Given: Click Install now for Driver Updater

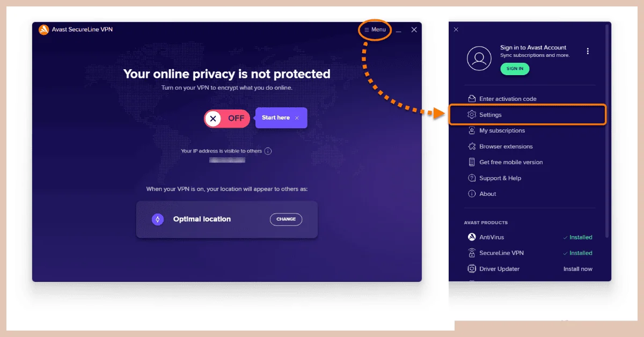Looking at the screenshot, I should [x=578, y=269].
